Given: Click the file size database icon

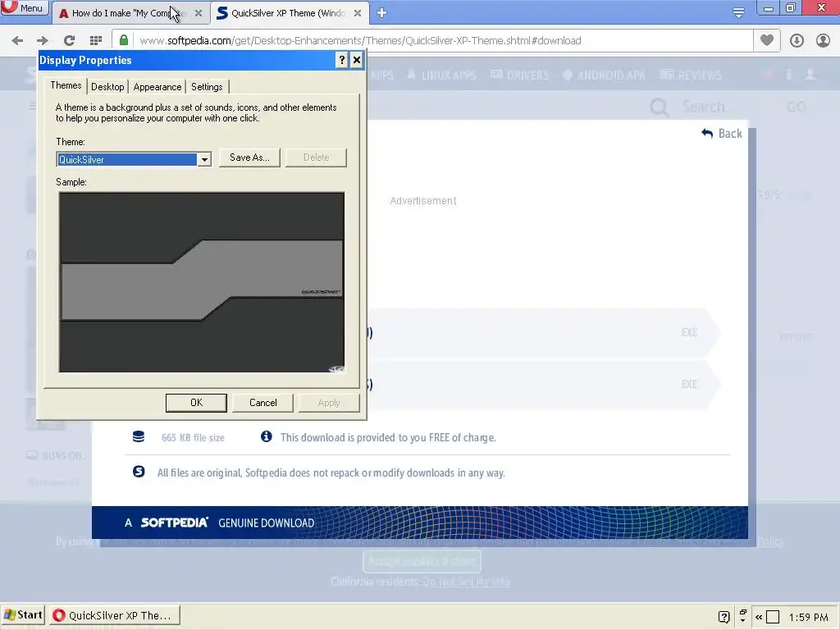Looking at the screenshot, I should 138,436.
